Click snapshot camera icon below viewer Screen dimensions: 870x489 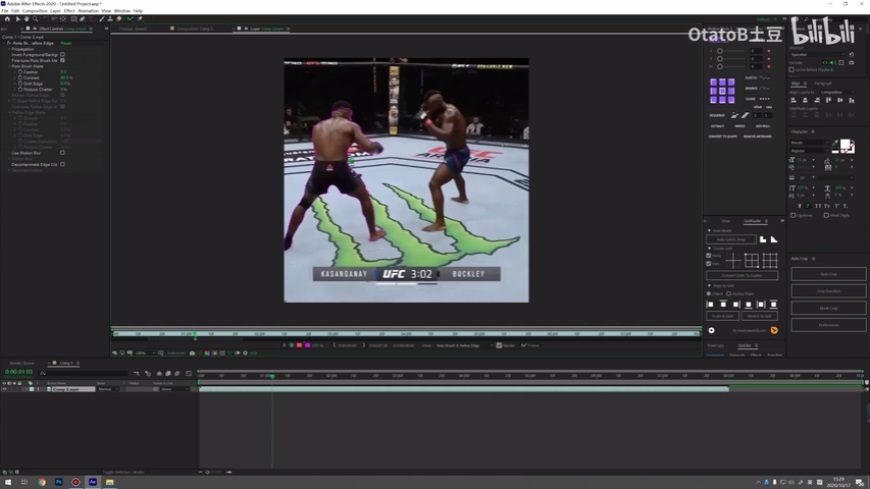coord(192,353)
